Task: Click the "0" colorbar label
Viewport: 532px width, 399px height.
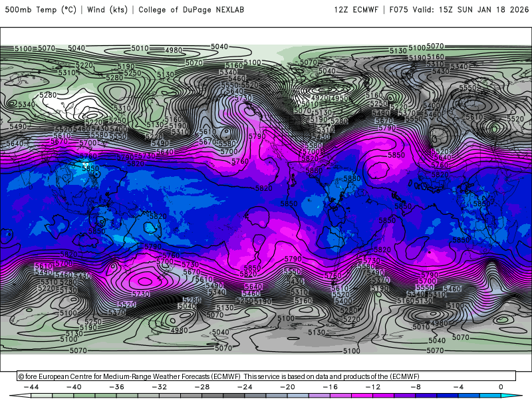Action: point(501,387)
